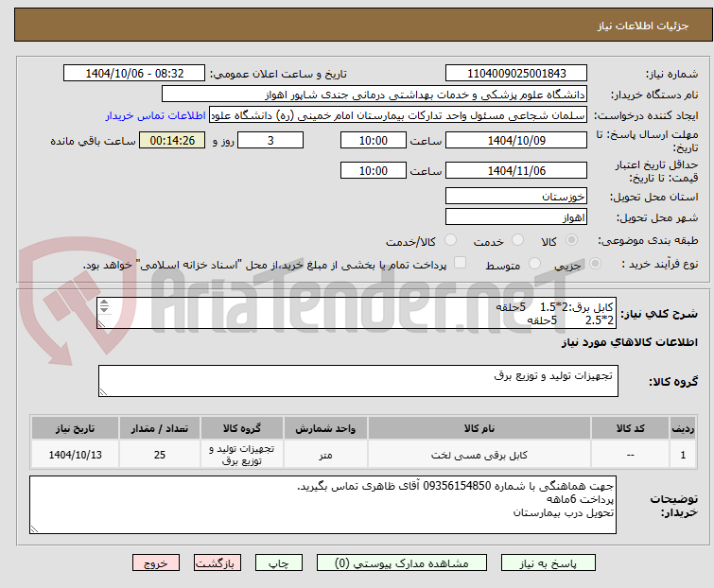Click the نام کالا column header
The height and width of the screenshot is (588, 714).
(479, 428)
